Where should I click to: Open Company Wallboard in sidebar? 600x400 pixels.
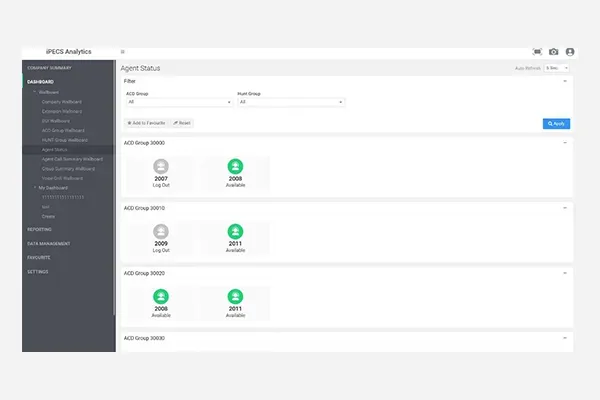pyautogui.click(x=62, y=102)
